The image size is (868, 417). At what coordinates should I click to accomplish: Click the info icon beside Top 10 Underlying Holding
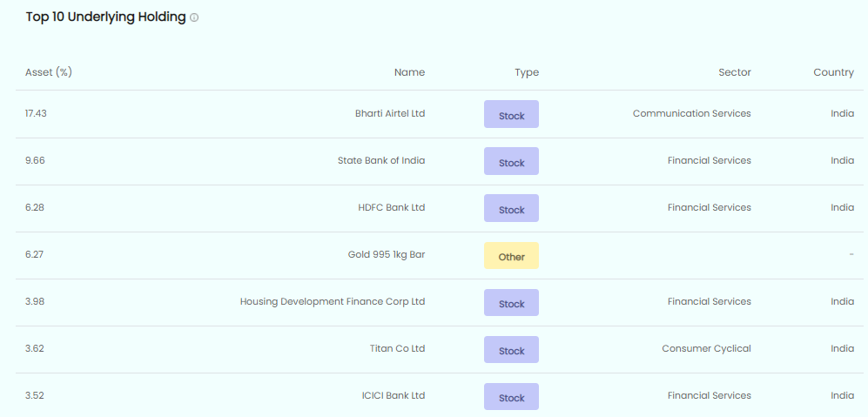coord(194,18)
